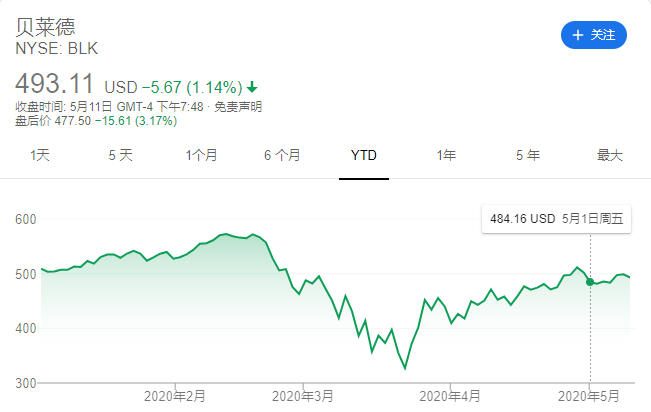
Task: Switch to the 1天 time range tab
Action: [40, 155]
